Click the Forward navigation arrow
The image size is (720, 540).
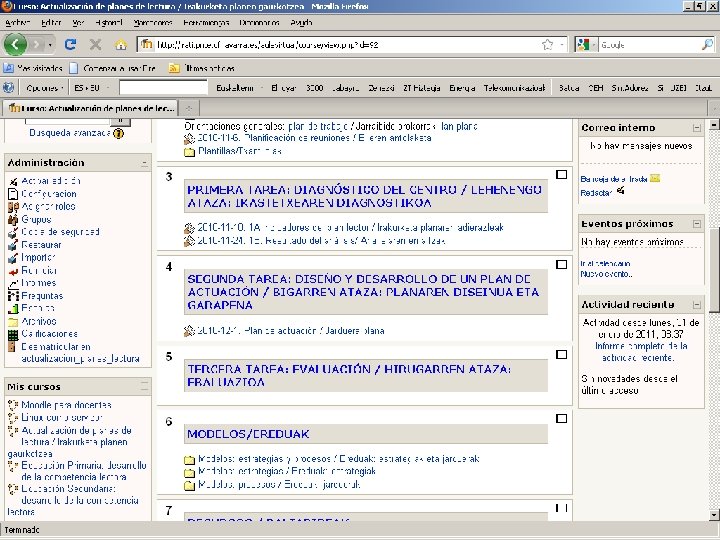coord(37,45)
